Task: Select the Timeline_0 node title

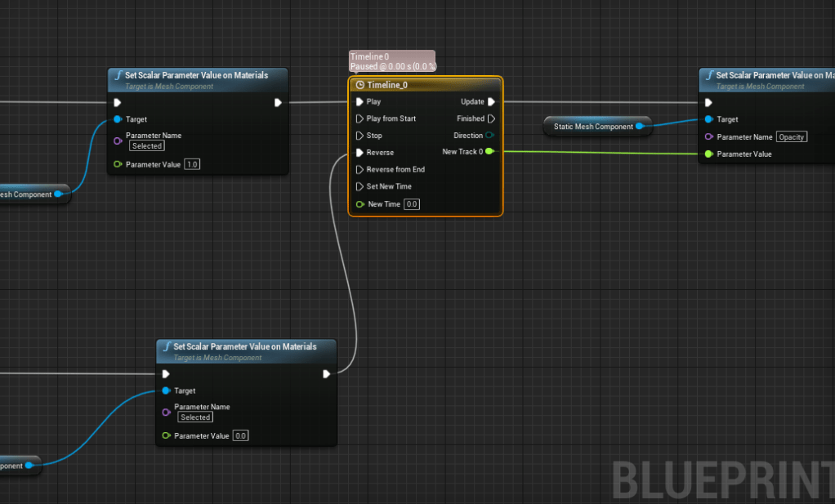Action: pos(386,85)
